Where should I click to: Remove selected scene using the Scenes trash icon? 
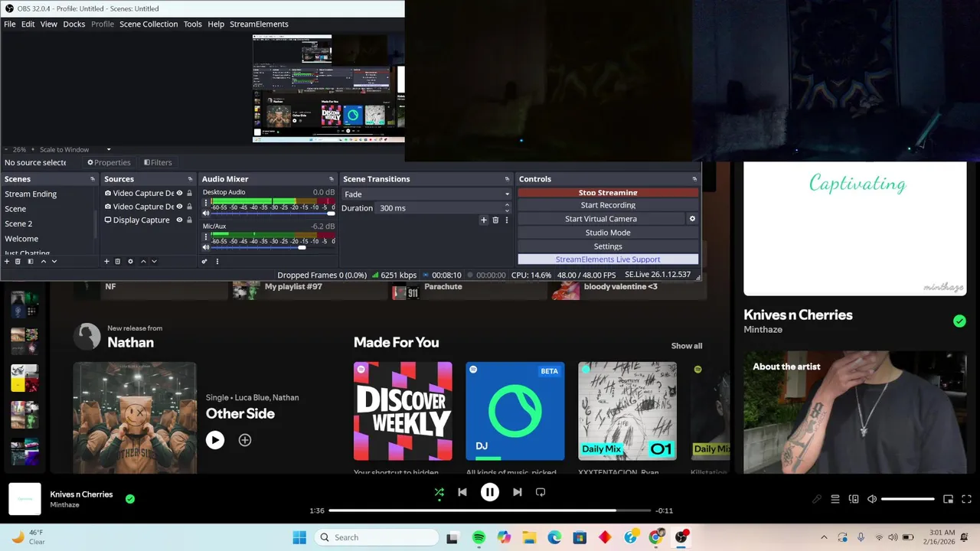pos(18,262)
